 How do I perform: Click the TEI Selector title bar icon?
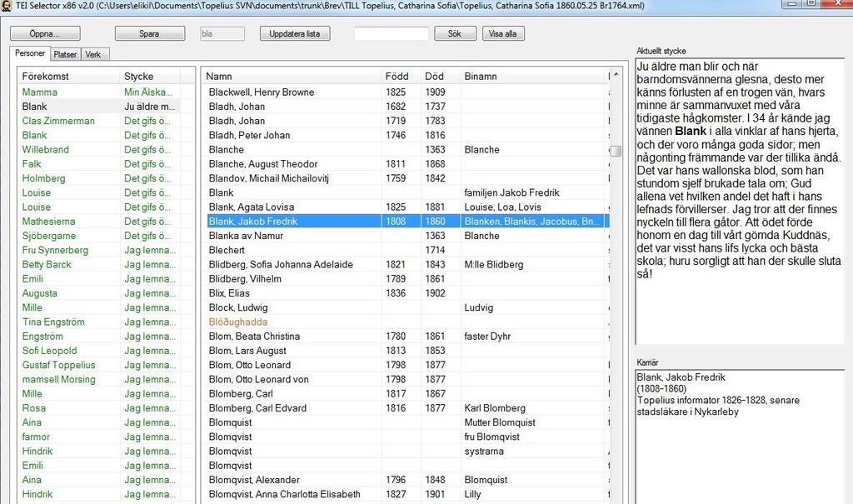click(7, 6)
